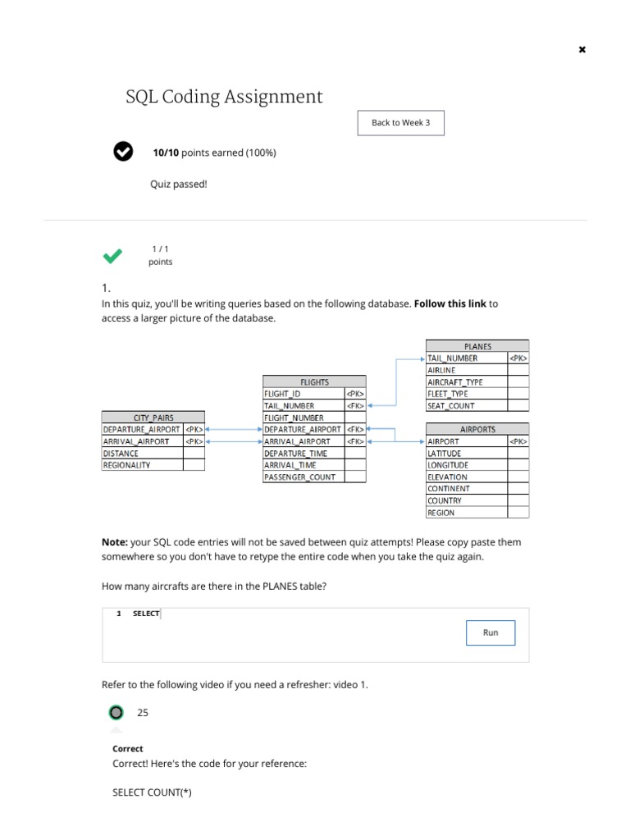Click the TAIL_NUMBER row in PLANES table

click(x=453, y=358)
